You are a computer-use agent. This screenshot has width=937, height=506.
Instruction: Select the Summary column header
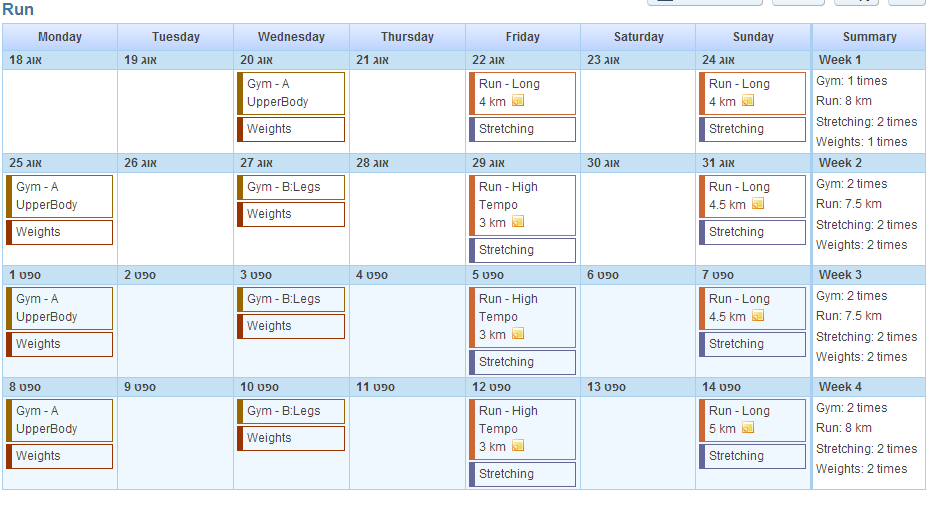tap(869, 37)
